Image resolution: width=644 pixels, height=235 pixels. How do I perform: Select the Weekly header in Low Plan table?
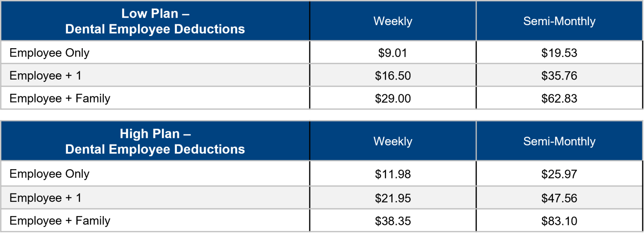tap(393, 21)
